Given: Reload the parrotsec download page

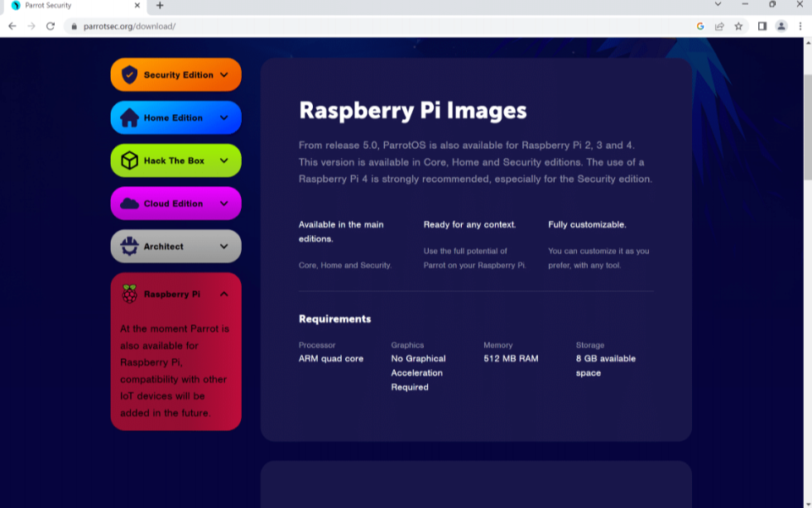Looking at the screenshot, I should 50,26.
